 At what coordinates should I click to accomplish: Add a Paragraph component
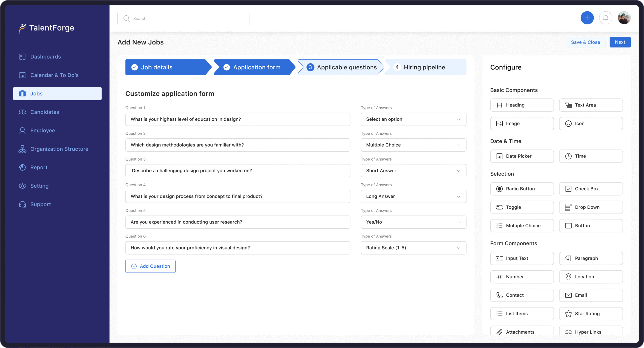coord(591,258)
